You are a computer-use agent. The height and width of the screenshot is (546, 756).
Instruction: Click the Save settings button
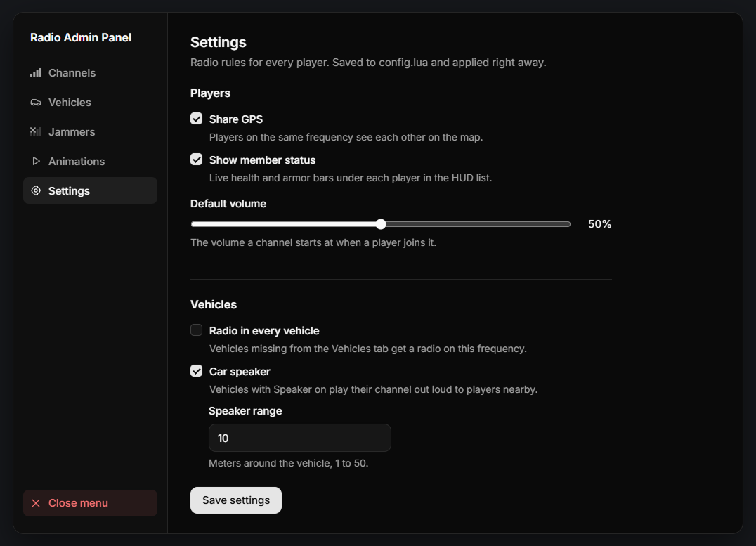(236, 500)
